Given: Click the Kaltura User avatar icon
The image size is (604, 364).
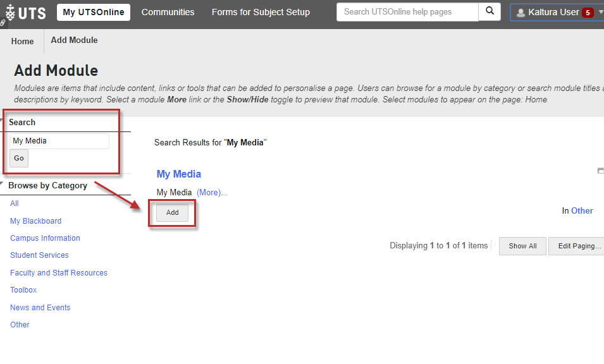Looking at the screenshot, I should (x=521, y=13).
